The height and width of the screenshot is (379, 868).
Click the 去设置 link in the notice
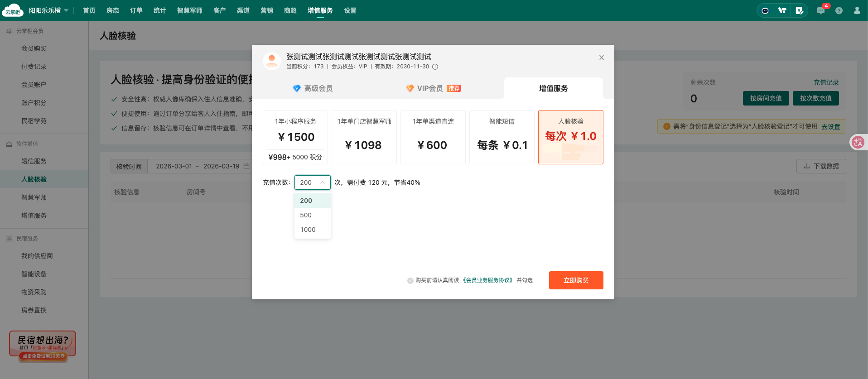831,127
